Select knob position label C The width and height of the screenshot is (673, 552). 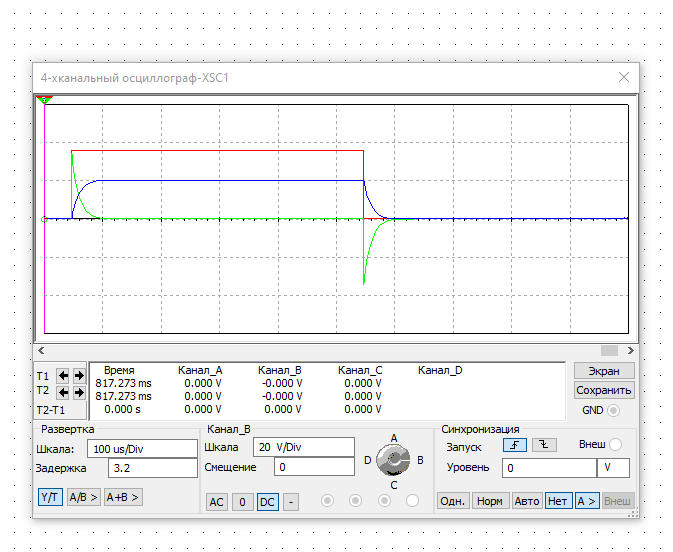coord(394,485)
